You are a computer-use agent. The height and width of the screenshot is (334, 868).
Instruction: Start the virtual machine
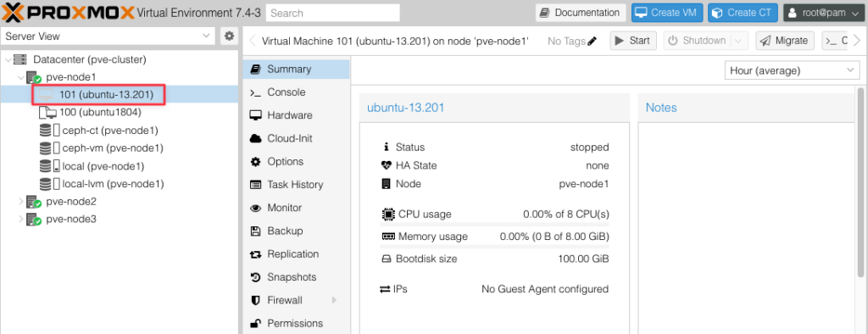tap(633, 41)
